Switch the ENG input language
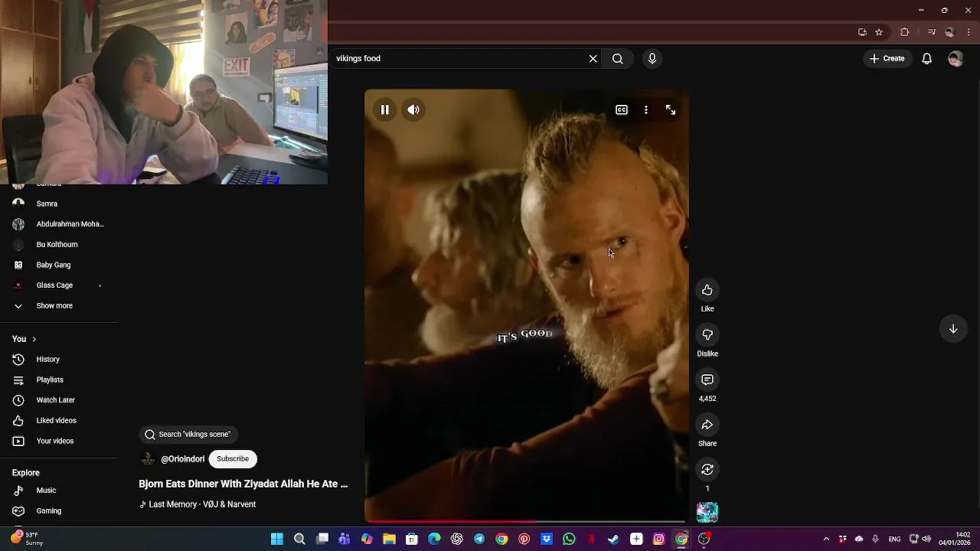Screen dimensions: 980x551 (x=894, y=539)
